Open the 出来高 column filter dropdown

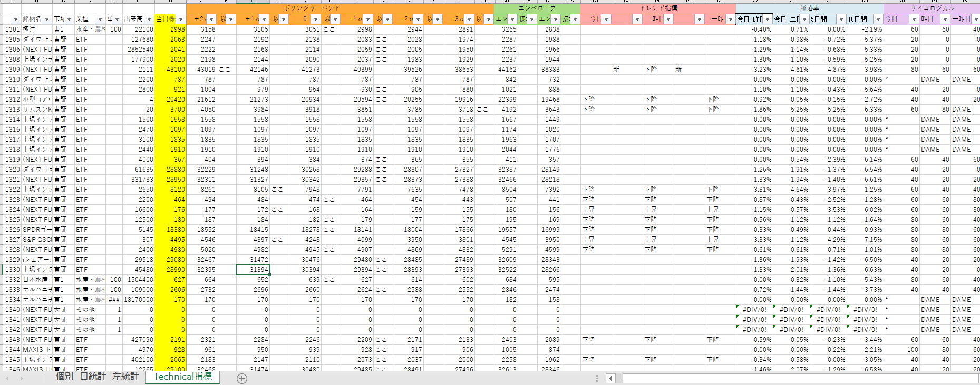click(x=149, y=19)
